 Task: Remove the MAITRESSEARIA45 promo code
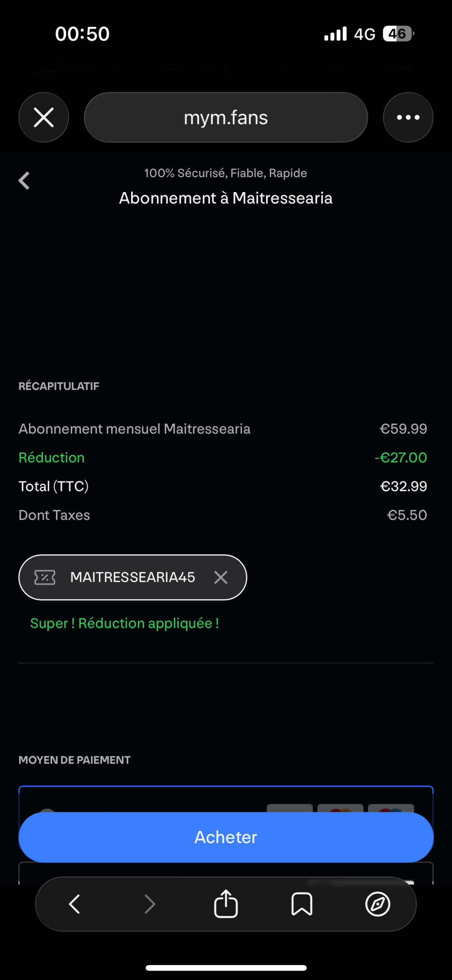pos(221,577)
